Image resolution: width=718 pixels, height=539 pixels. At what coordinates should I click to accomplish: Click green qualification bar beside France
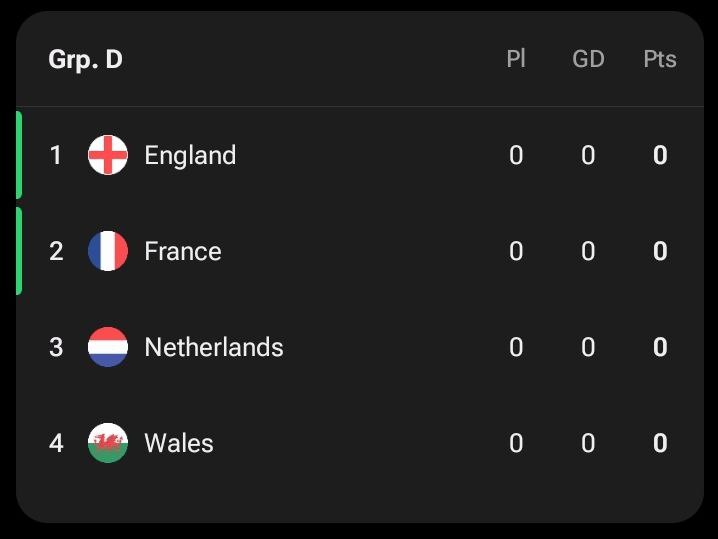(19, 251)
